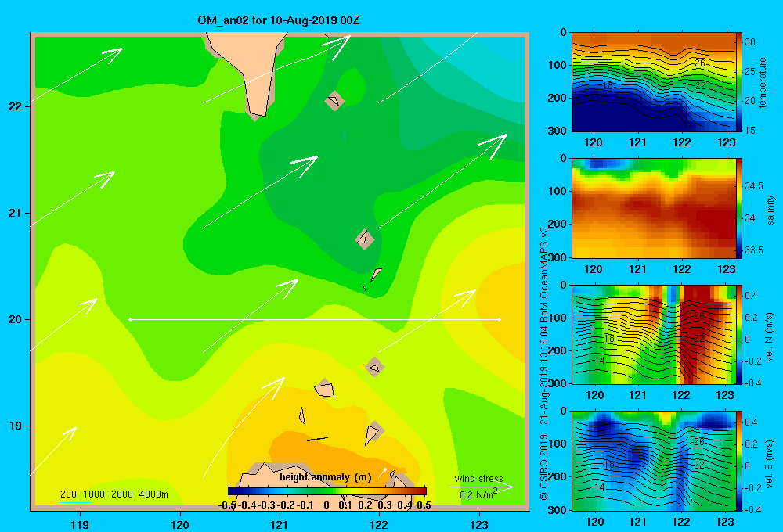The image size is (783, 532).
Task: Click the vel. E color bar
Action: point(739,461)
